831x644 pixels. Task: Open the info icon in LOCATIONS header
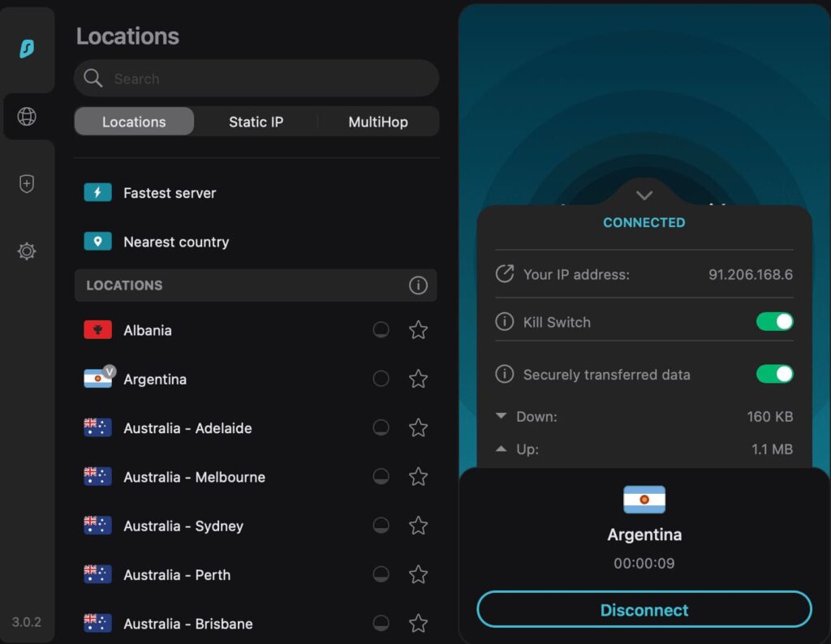418,286
